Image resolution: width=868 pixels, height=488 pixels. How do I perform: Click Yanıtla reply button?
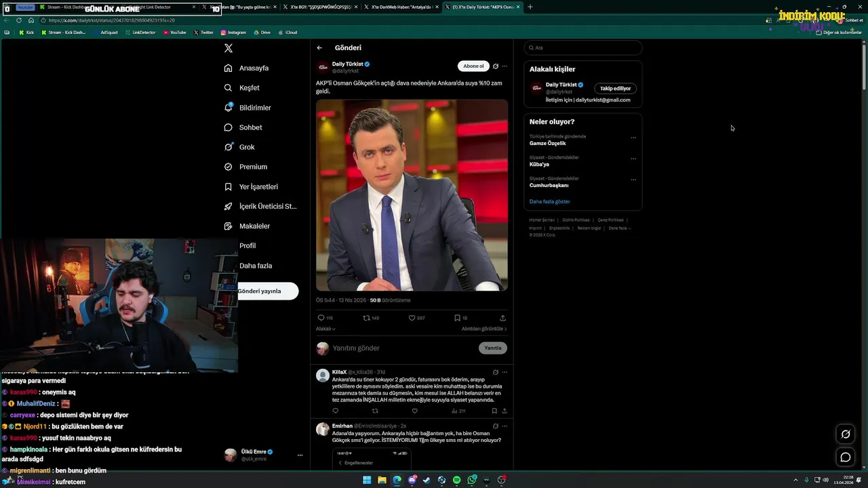tap(493, 348)
